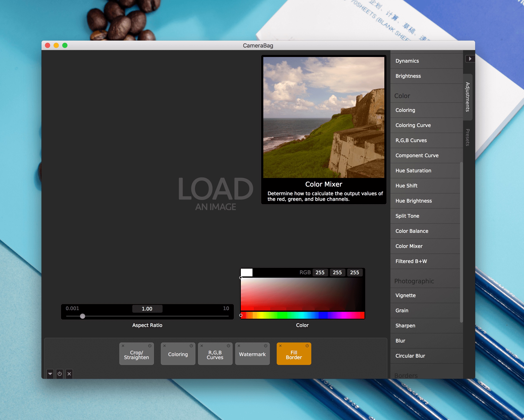524x420 pixels.
Task: Collapse the tray with the down-arrow button
Action: pos(50,374)
